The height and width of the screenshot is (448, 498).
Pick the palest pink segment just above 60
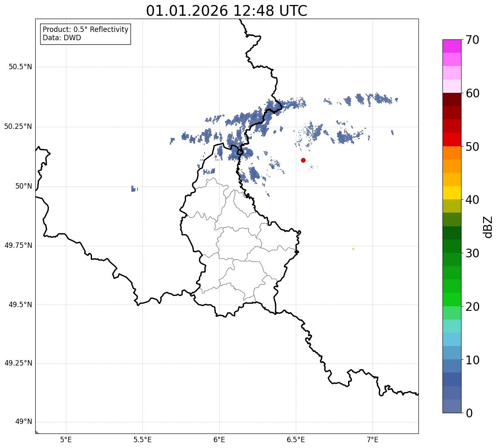tap(452, 86)
